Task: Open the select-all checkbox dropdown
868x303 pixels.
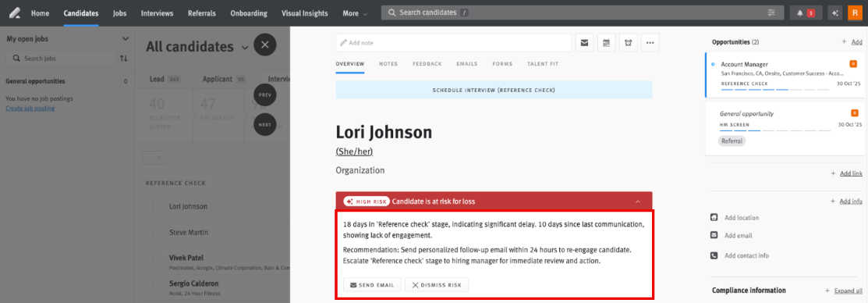Action: [154, 158]
